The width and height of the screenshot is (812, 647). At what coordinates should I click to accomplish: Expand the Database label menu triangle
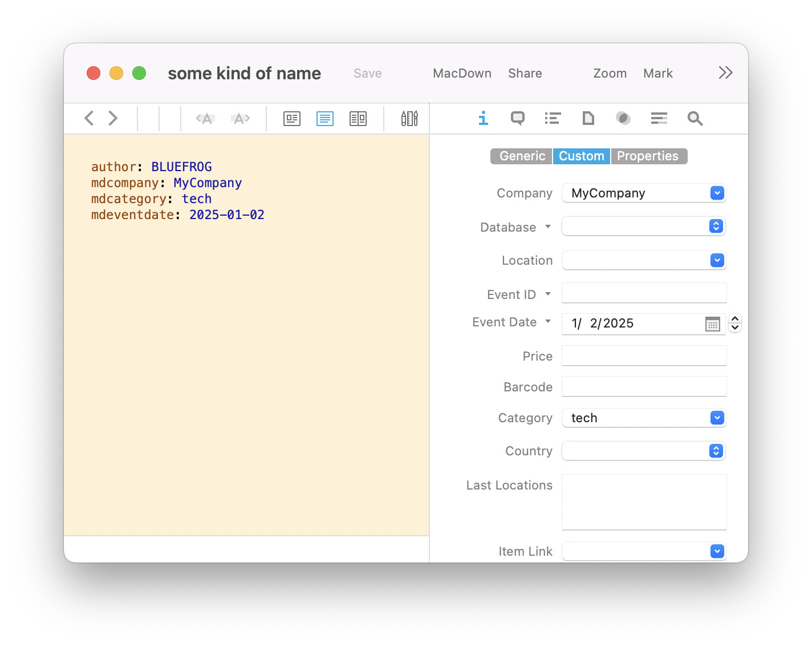pyautogui.click(x=548, y=227)
